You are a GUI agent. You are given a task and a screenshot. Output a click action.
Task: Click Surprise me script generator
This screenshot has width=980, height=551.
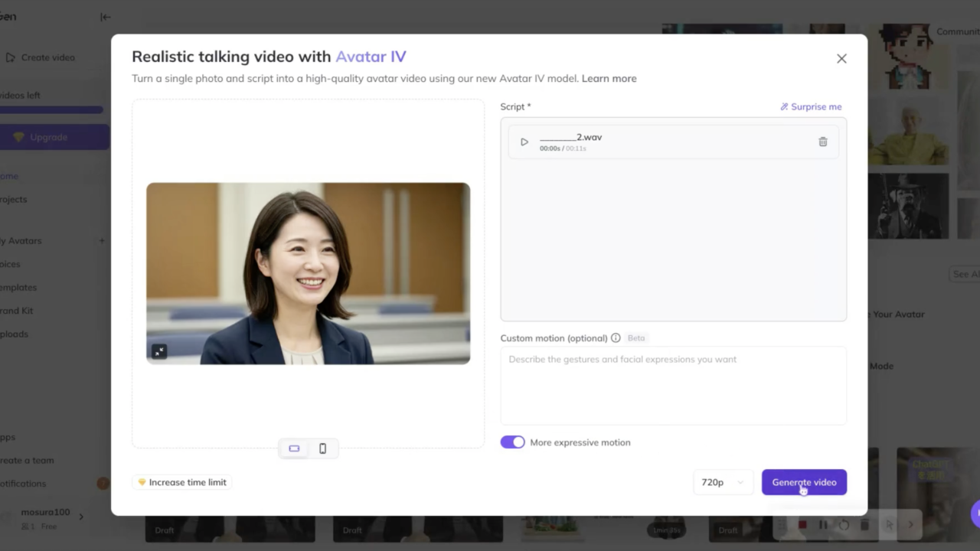pyautogui.click(x=811, y=106)
